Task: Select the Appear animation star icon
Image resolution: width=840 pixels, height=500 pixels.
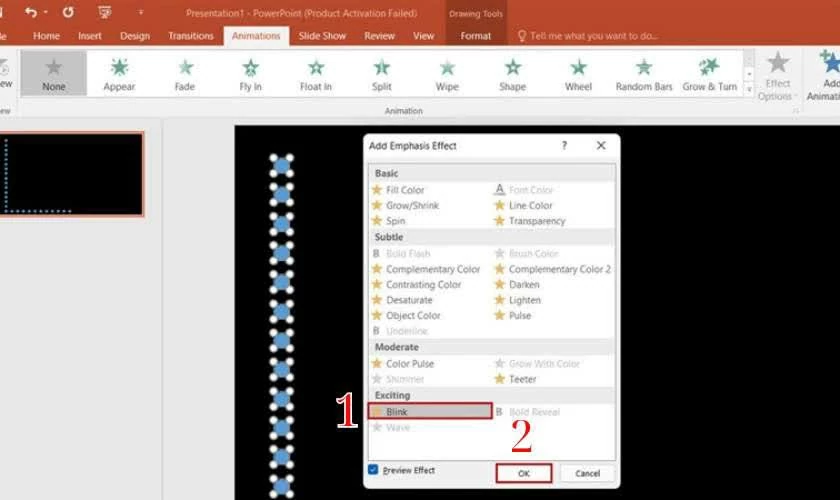Action: coord(119,68)
